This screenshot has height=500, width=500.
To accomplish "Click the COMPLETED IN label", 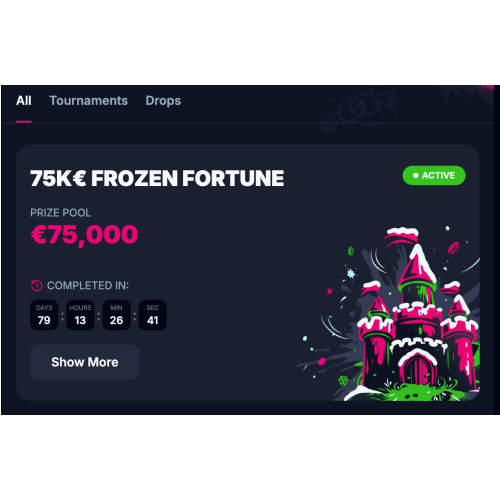I will pos(88,285).
